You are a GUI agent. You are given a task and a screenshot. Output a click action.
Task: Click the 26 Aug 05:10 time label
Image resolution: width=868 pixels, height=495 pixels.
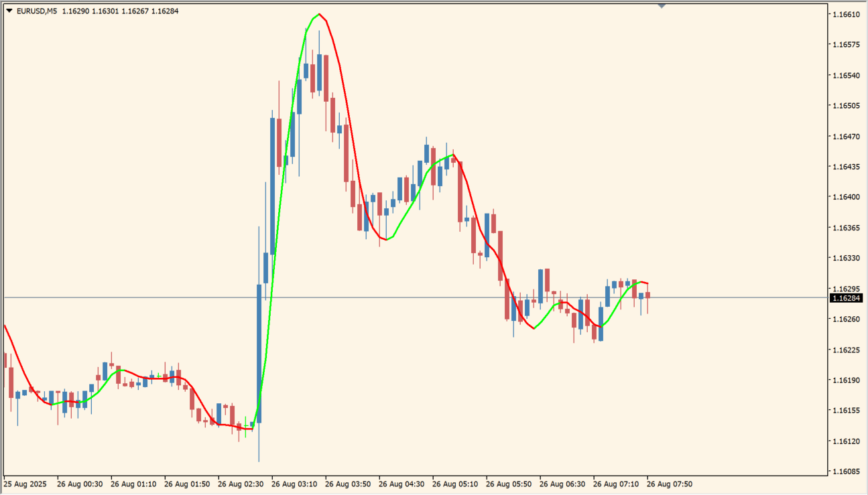[x=455, y=484]
